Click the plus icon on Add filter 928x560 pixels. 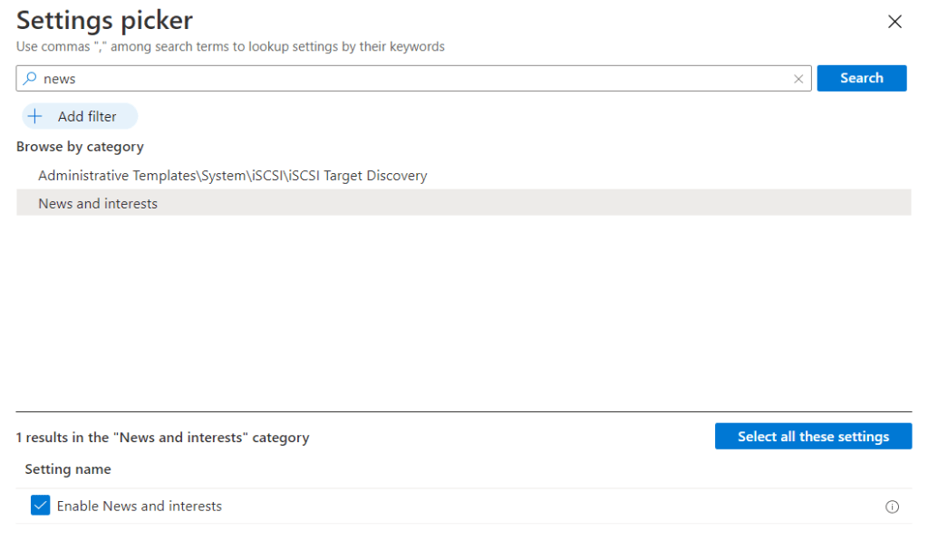35,116
